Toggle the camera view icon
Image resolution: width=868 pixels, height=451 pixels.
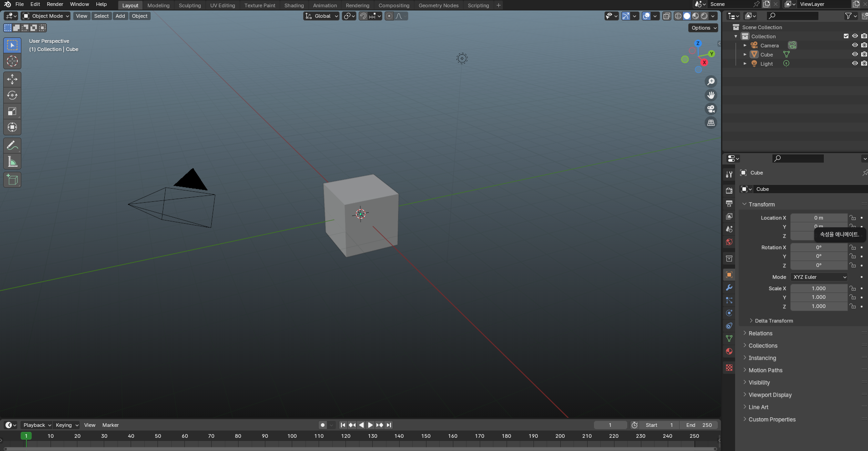(x=711, y=109)
